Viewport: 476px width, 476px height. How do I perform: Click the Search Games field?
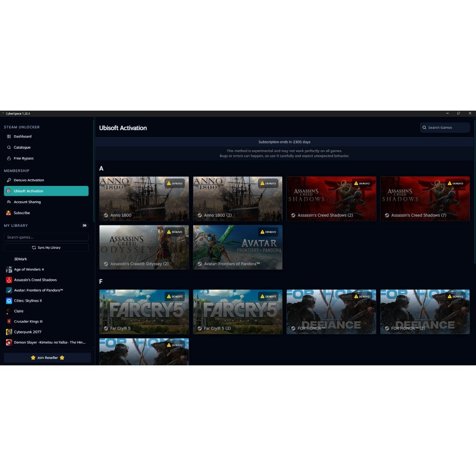(444, 127)
